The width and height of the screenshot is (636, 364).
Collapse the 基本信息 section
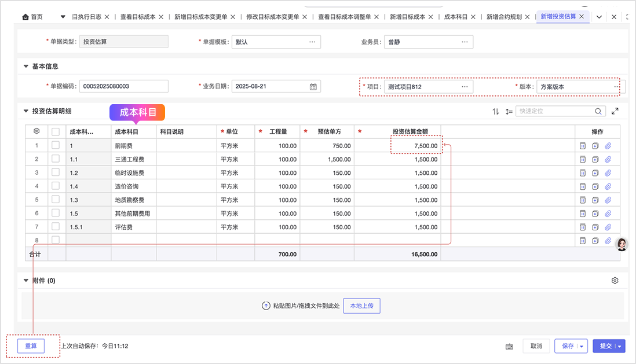pos(26,67)
